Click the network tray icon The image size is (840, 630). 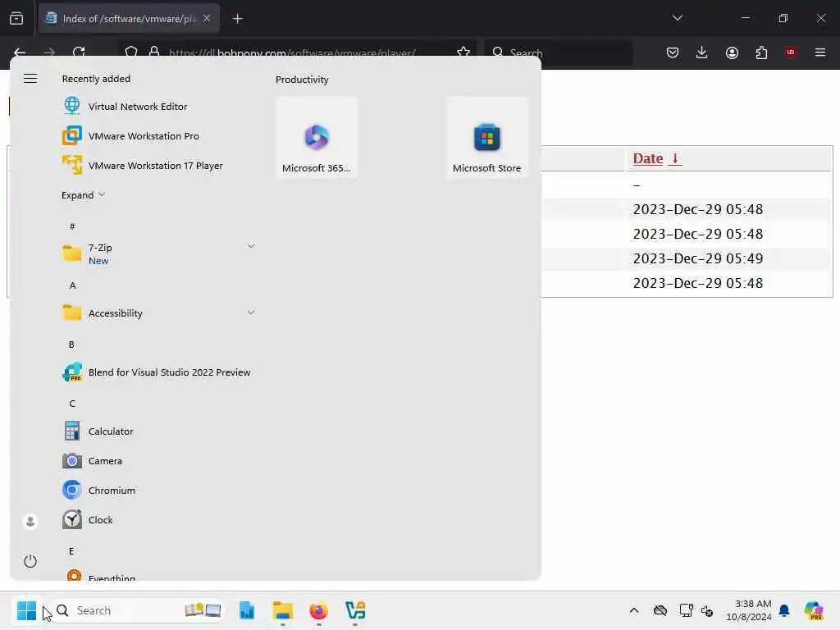686,610
